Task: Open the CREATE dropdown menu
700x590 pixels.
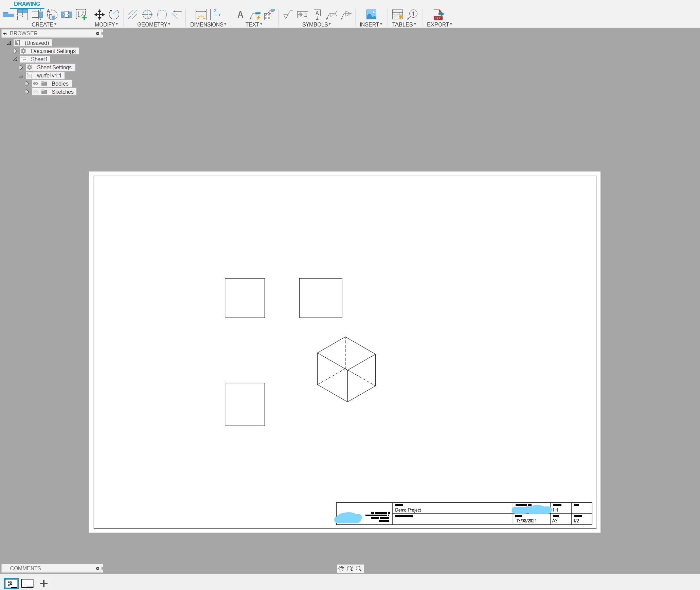Action: (44, 24)
